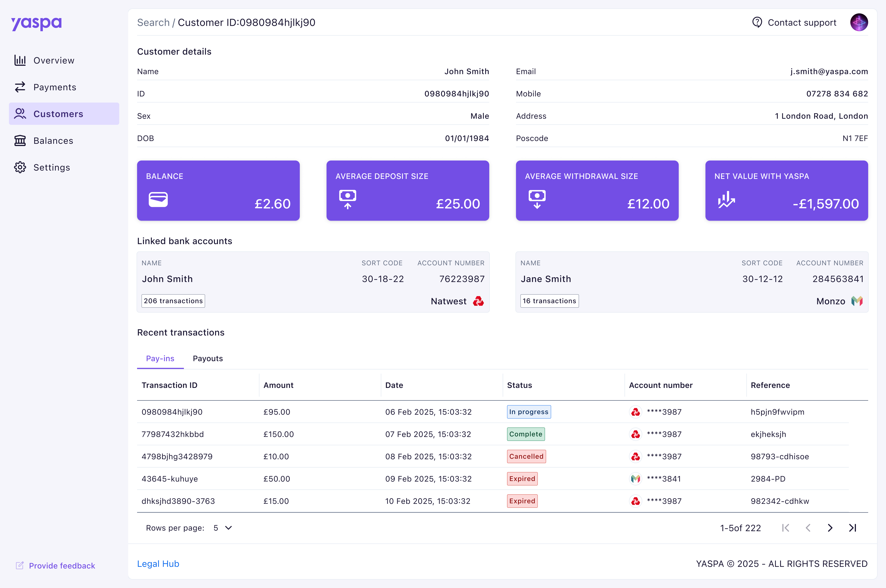The image size is (886, 588).
Task: Open the Legal Hub link
Action: (x=158, y=564)
